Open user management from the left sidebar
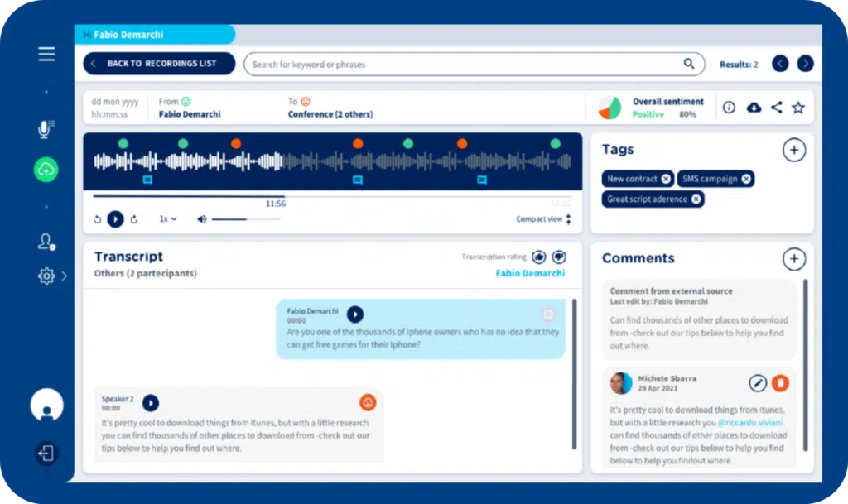This screenshot has height=504, width=848. click(x=46, y=241)
